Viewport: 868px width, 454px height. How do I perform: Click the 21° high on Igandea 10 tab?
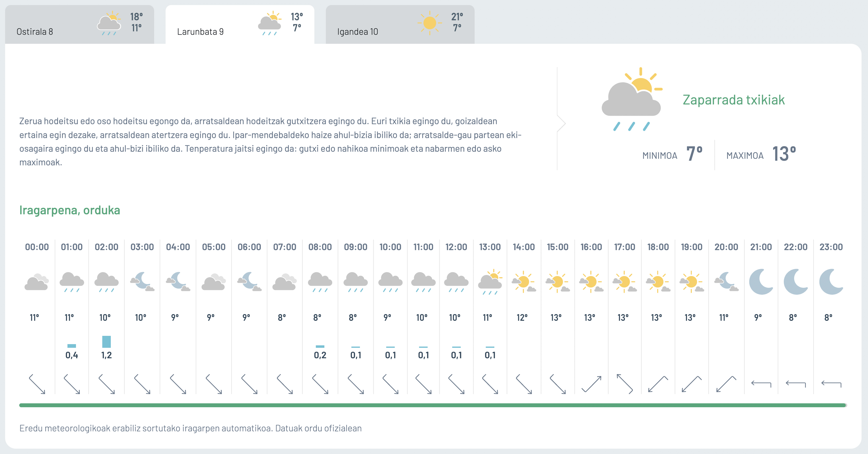(457, 17)
